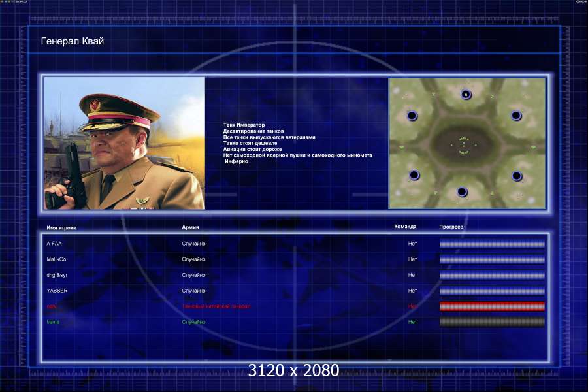Click 'Случайно' army in YASSER row

[193, 291]
